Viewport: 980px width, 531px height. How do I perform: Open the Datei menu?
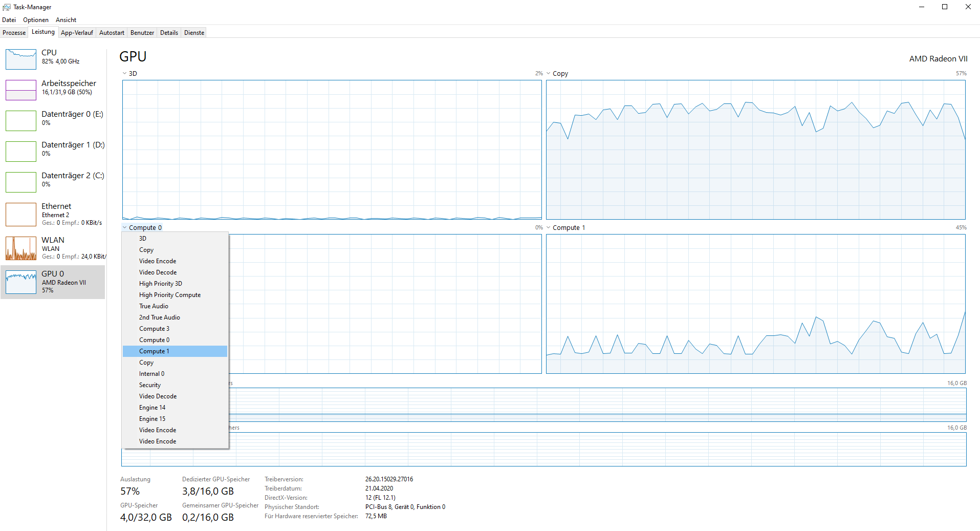click(9, 20)
